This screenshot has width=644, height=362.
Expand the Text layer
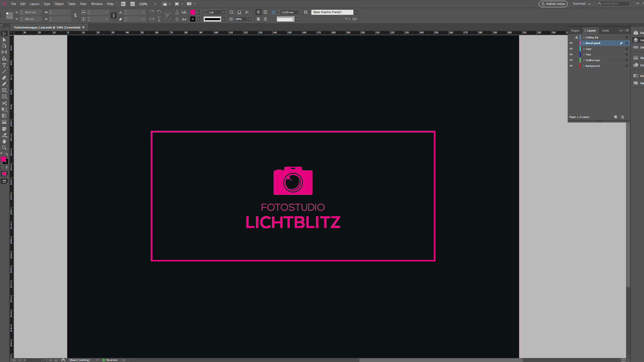[x=584, y=54]
